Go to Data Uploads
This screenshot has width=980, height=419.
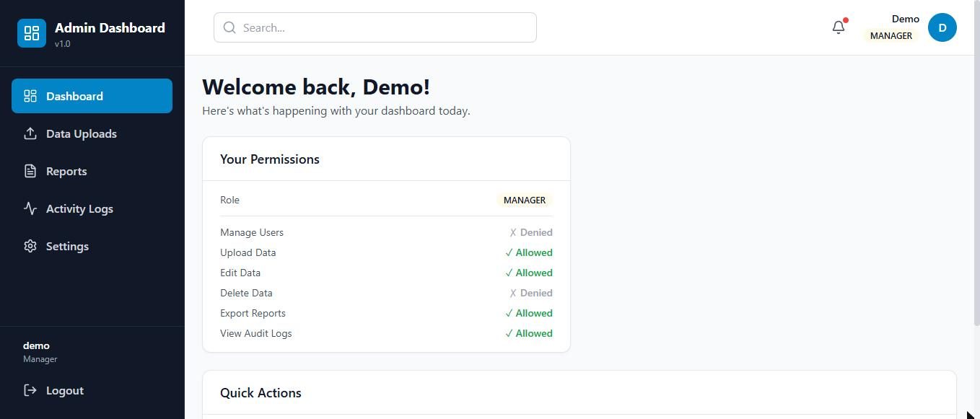92,133
